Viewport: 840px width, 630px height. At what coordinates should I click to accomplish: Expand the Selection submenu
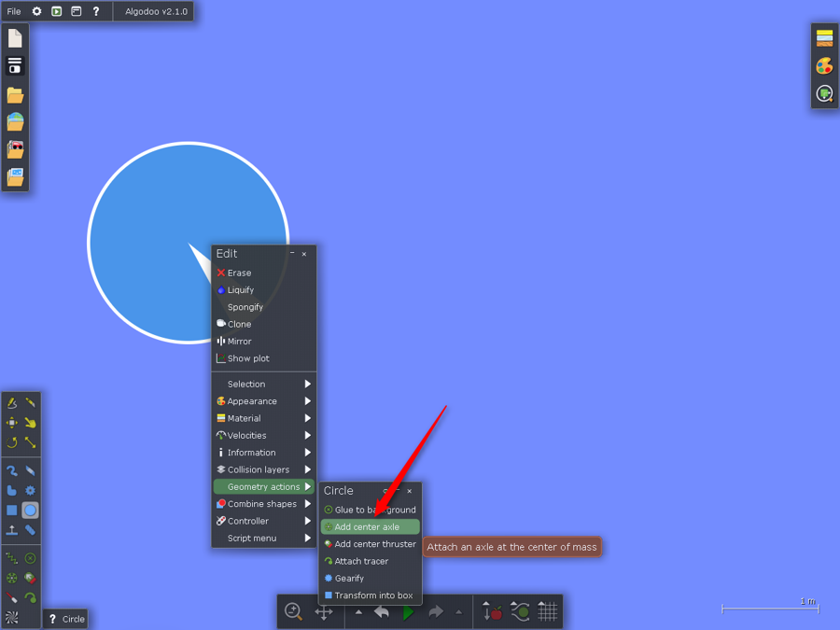pyautogui.click(x=263, y=384)
